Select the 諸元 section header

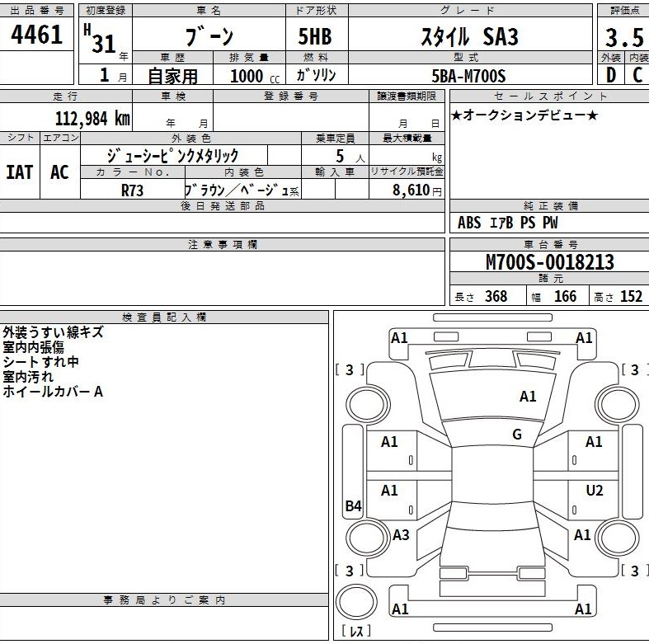(551, 278)
